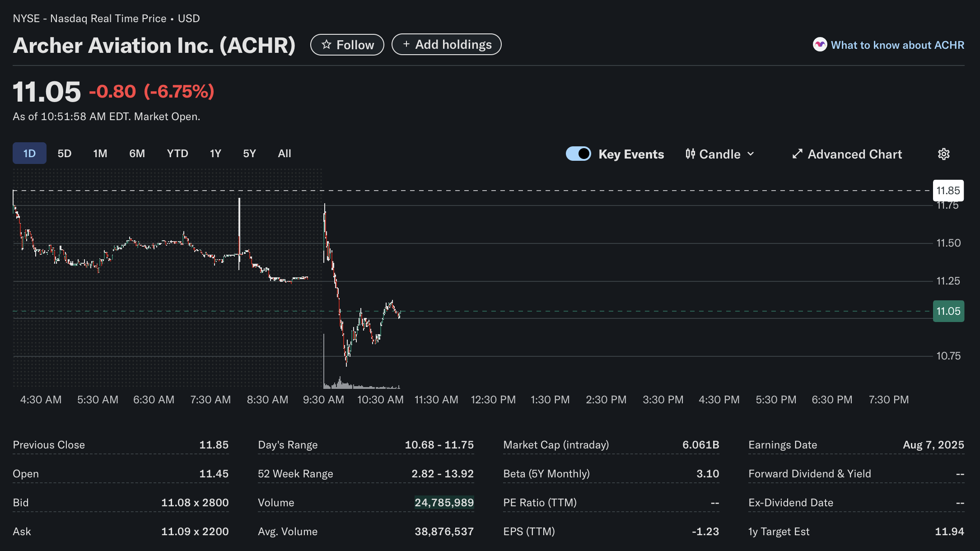Open the Candle chart type dropdown

coord(720,154)
